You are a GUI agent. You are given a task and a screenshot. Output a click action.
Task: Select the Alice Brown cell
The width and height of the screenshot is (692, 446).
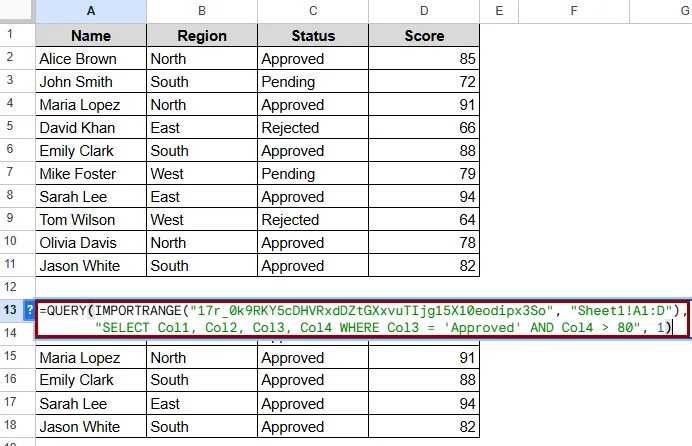coord(91,59)
